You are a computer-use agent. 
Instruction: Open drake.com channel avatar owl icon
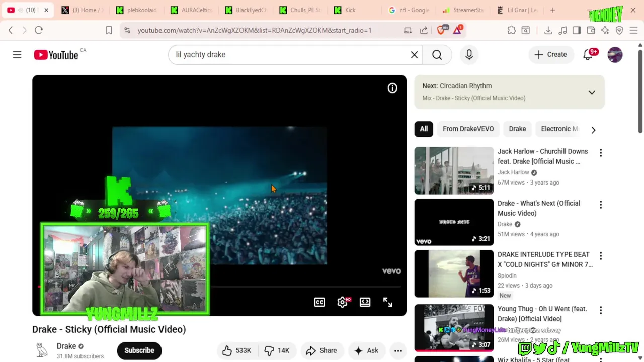(x=42, y=350)
